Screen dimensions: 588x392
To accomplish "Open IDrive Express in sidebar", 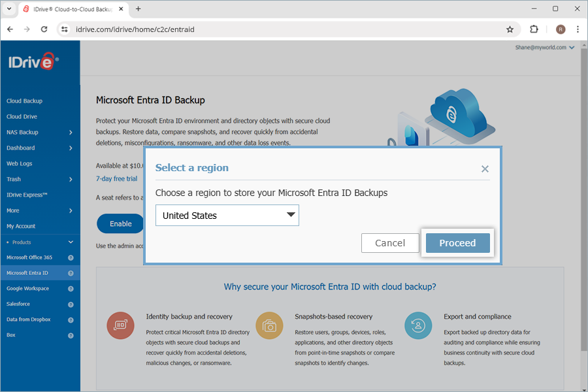I will (27, 195).
